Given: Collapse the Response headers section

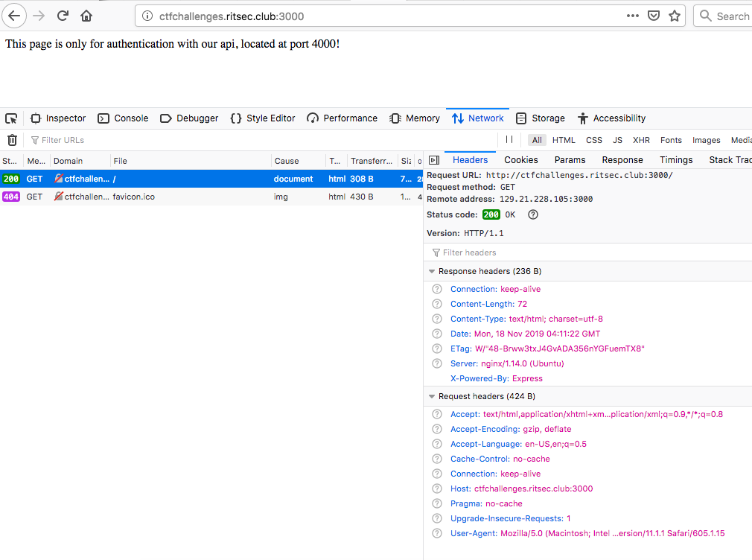Looking at the screenshot, I should click(432, 272).
